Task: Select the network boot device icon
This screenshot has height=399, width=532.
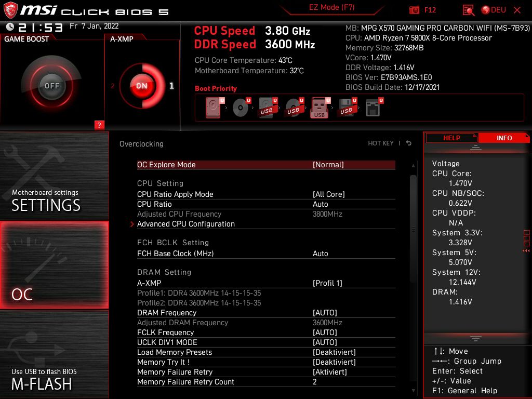Action: tap(374, 108)
